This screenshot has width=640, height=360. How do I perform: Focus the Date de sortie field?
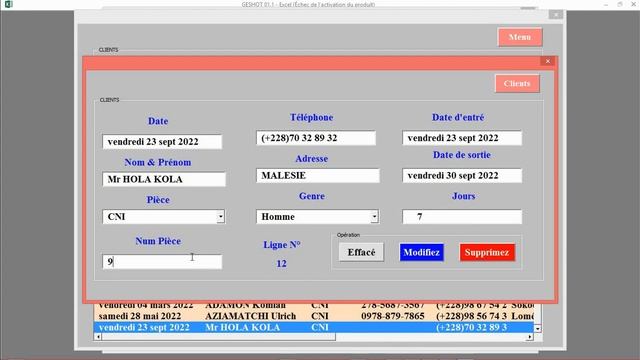462,176
